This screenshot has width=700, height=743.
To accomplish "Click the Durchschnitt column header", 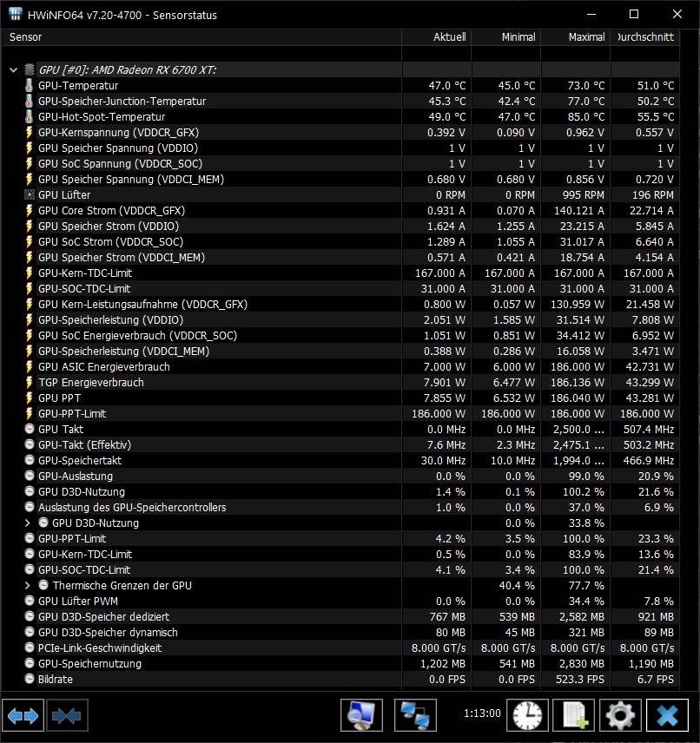I will (645, 37).
